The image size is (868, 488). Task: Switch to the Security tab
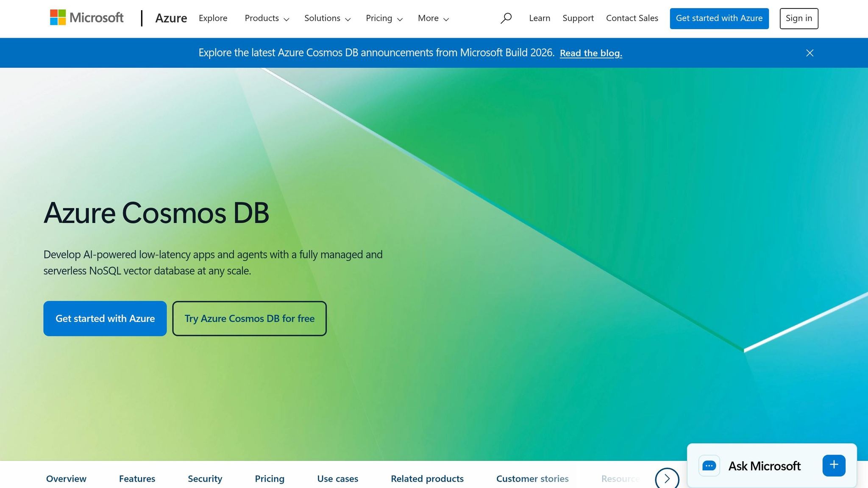coord(205,479)
